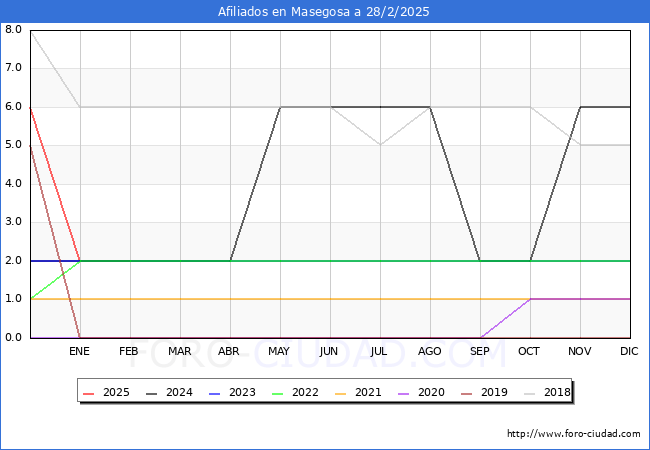Click the 2024 line point at NOV

coord(580,107)
